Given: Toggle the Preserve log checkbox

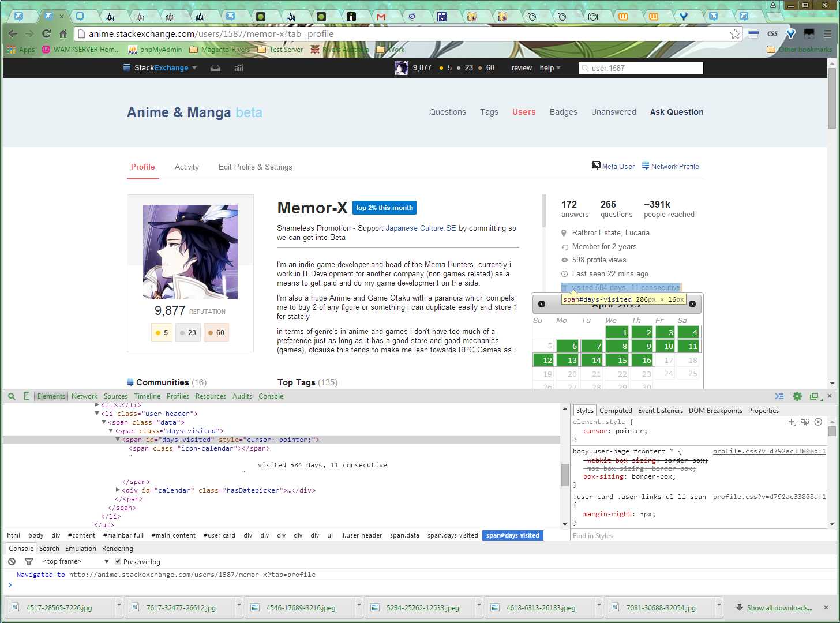Looking at the screenshot, I should 118,561.
